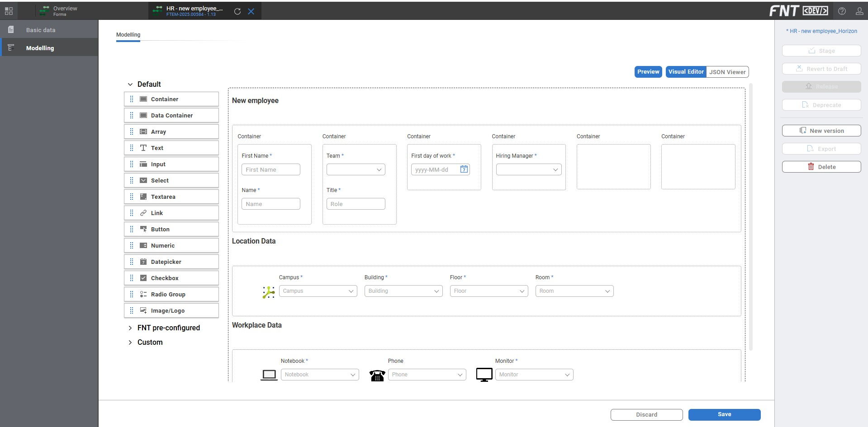Switch to the Overview Forms tab
The height and width of the screenshot is (427, 868).
pos(65,11)
